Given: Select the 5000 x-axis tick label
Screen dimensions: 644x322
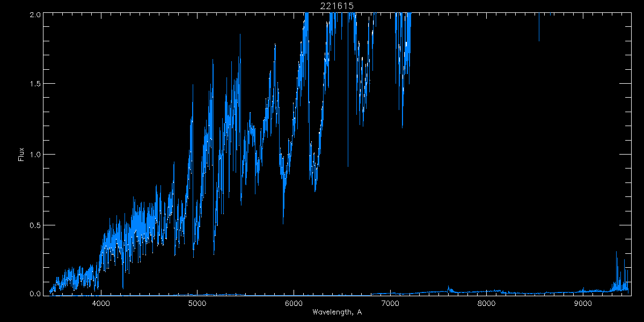Looking at the screenshot, I should [x=197, y=303].
